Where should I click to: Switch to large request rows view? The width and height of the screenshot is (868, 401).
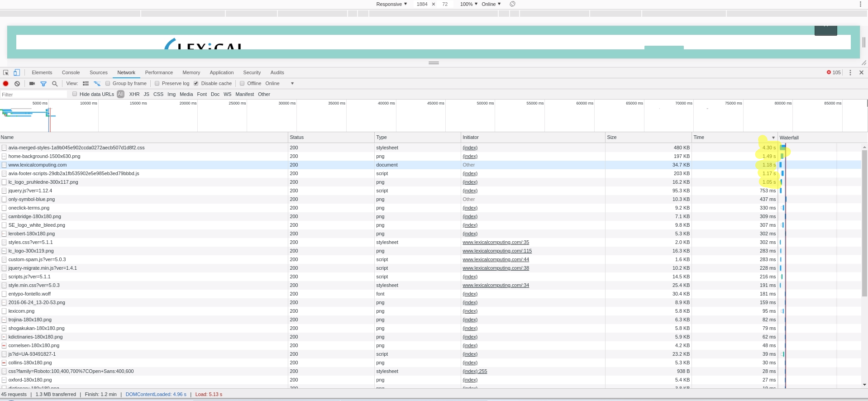pyautogui.click(x=86, y=83)
